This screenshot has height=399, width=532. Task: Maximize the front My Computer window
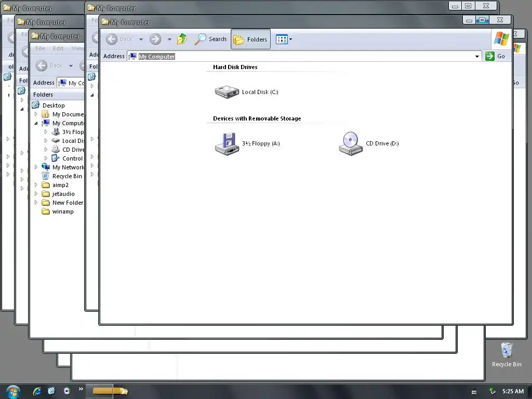pyautogui.click(x=482, y=20)
